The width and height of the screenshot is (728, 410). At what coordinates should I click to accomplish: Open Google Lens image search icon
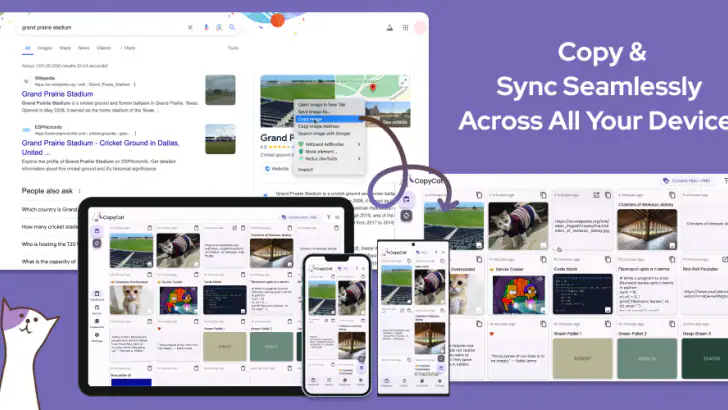coord(219,27)
